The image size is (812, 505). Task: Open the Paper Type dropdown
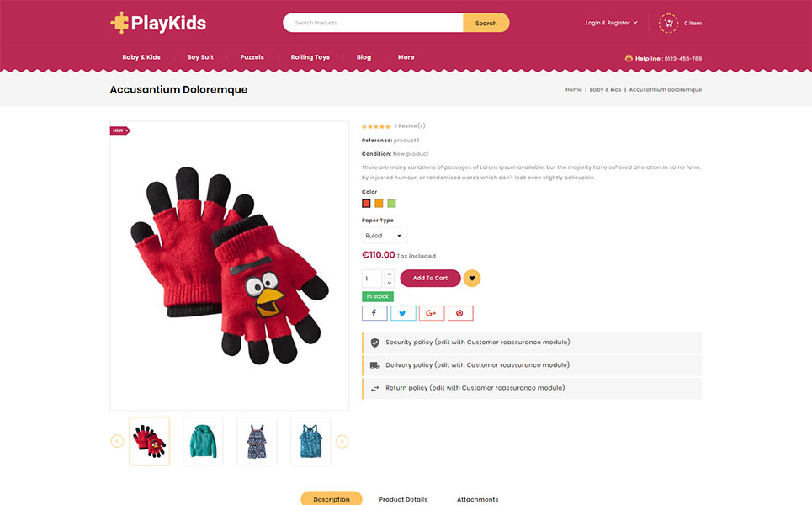point(385,236)
